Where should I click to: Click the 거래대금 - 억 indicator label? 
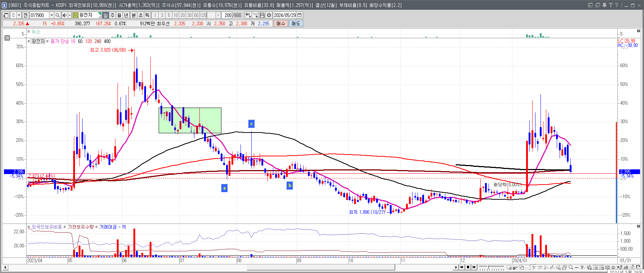pyautogui.click(x=113, y=227)
